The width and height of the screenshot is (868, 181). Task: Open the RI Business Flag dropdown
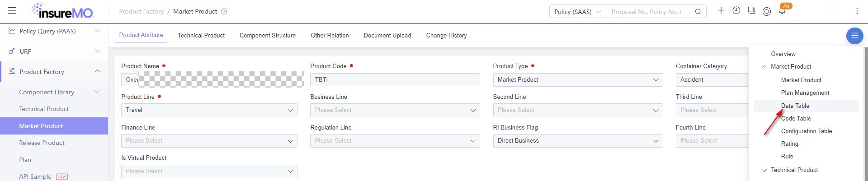click(578, 141)
